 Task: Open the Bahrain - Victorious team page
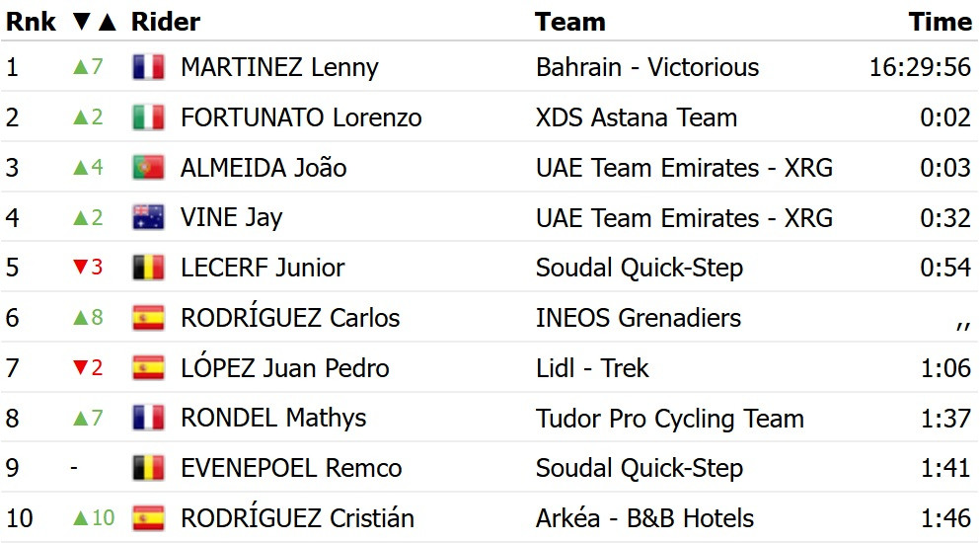point(647,67)
